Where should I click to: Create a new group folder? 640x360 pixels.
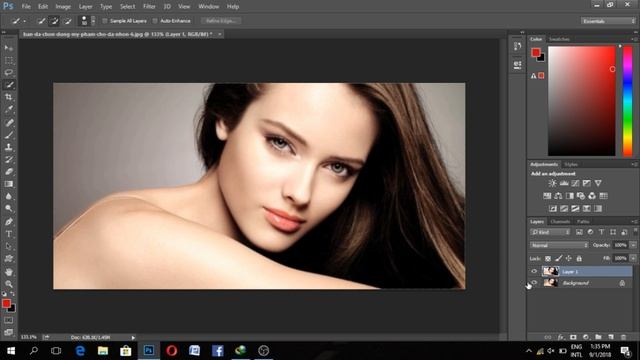click(598, 337)
